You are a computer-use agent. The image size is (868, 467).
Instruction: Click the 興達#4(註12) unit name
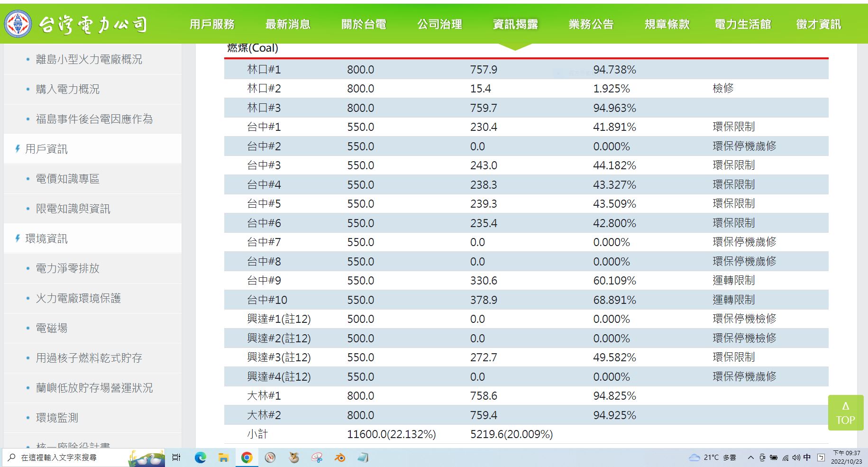(x=279, y=377)
